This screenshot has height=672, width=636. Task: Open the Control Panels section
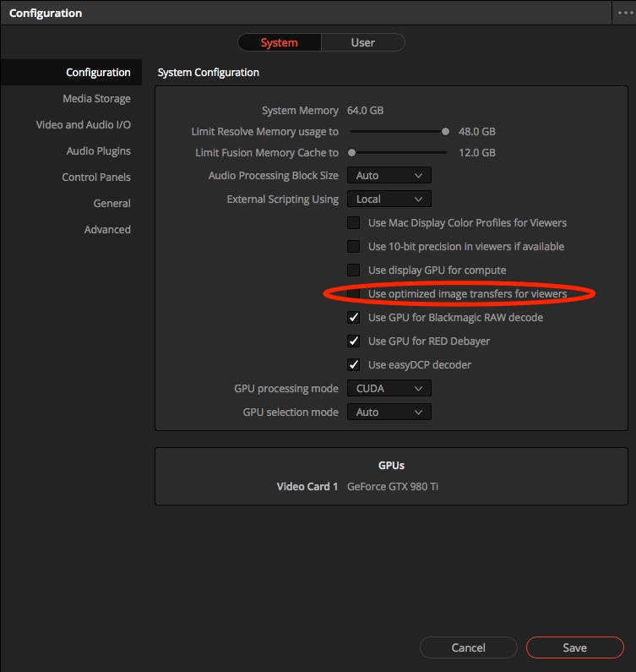pyautogui.click(x=96, y=177)
